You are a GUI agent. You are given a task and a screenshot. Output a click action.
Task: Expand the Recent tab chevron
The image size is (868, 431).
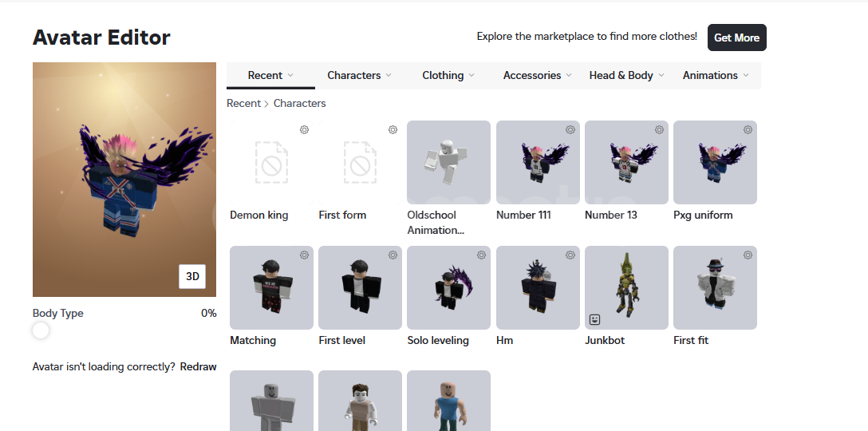290,75
